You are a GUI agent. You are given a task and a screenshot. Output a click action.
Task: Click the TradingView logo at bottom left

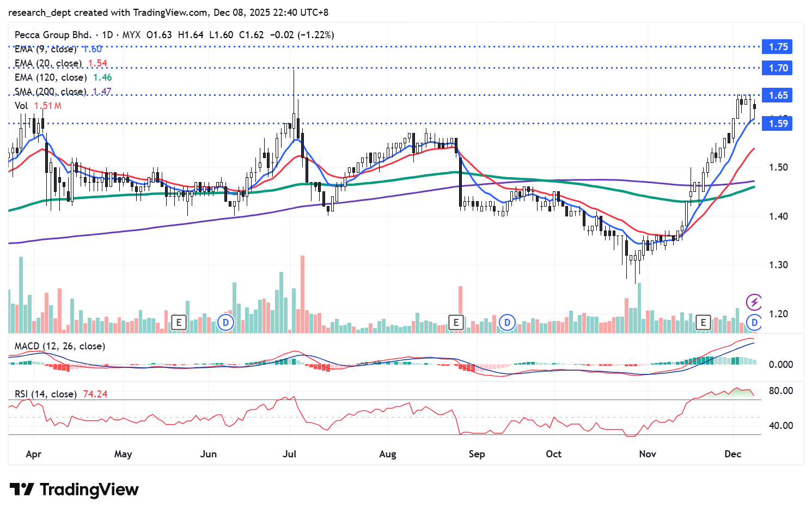coord(74,489)
